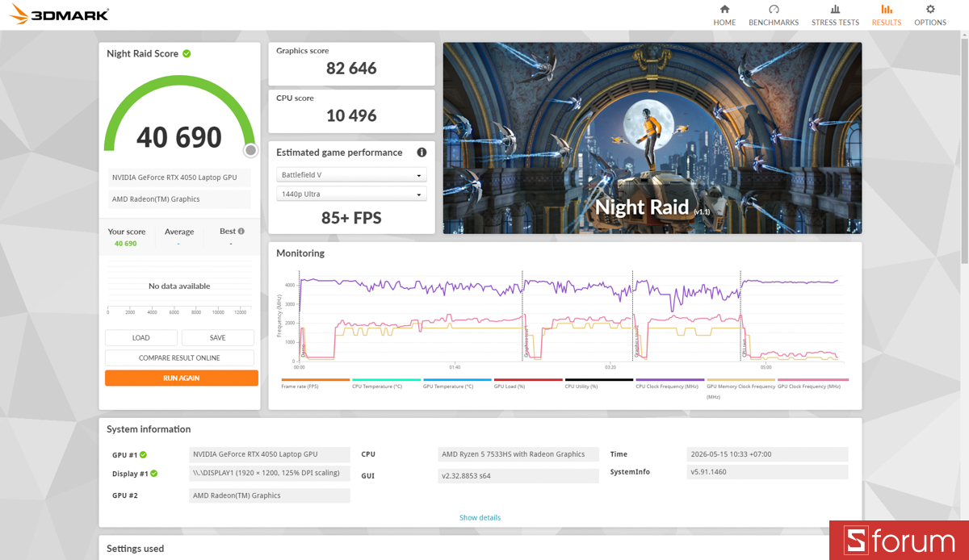Click the GPU #1 RTX 4050 field

[269, 454]
